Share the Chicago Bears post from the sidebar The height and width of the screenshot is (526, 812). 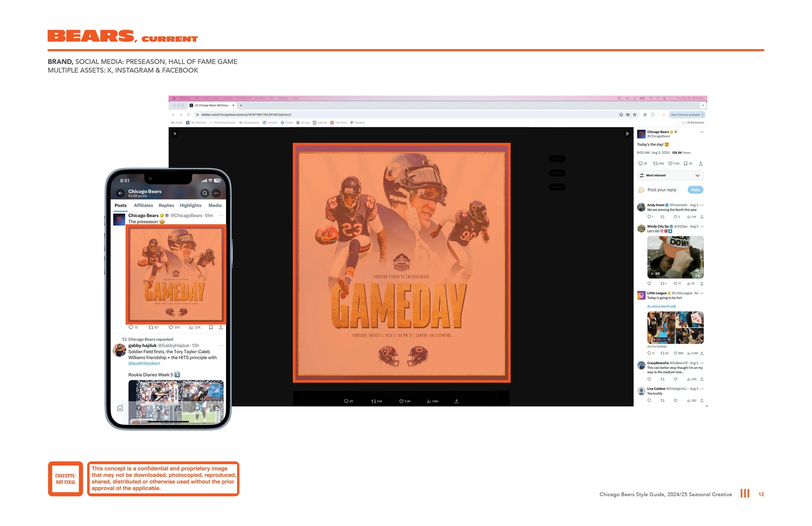coord(701,164)
